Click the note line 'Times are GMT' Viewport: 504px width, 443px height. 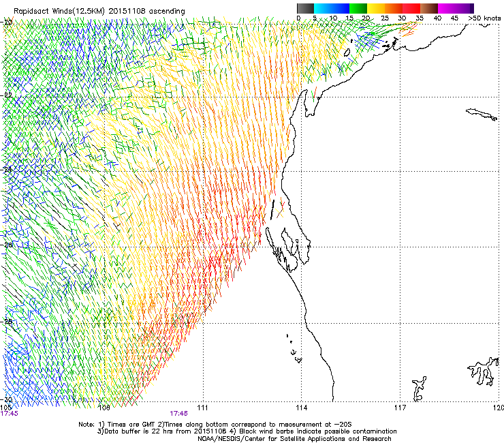(132, 425)
